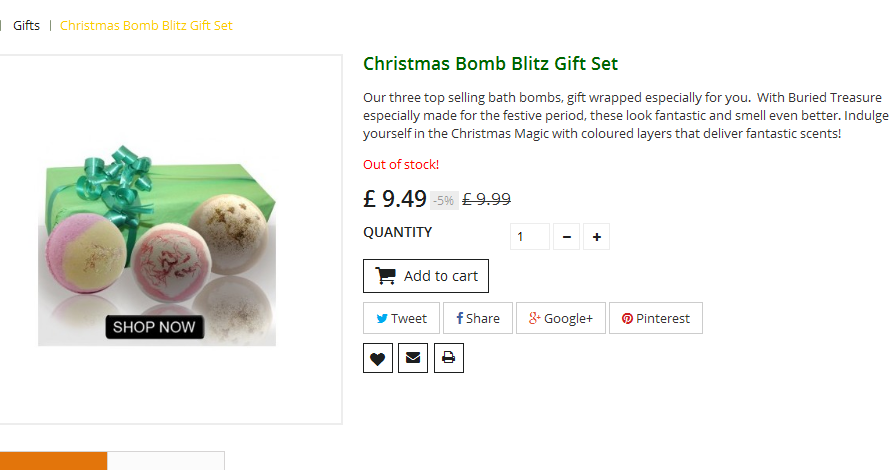The height and width of the screenshot is (470, 895).
Task: Add product to wishlist with heart icon
Action: point(377,358)
